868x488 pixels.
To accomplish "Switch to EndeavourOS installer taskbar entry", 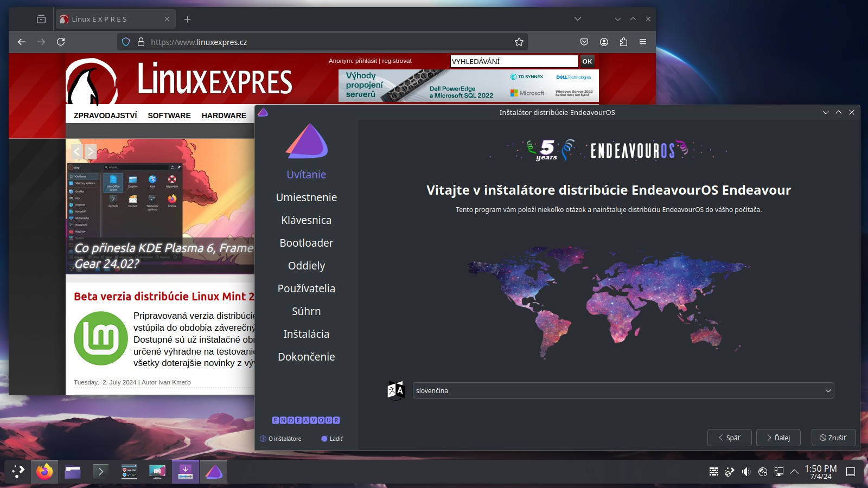I will click(x=214, y=472).
